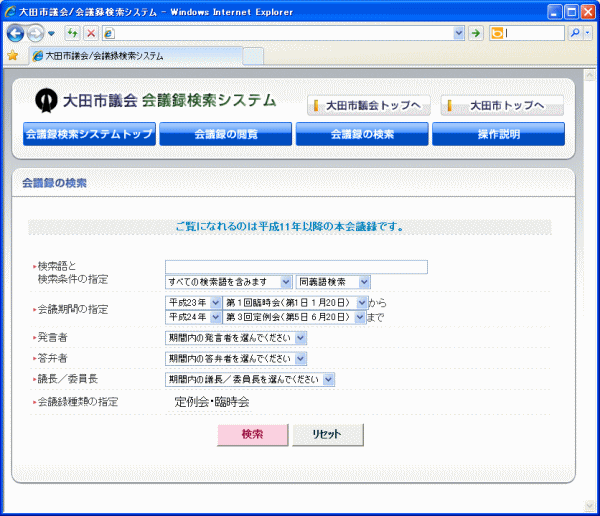Click the Internet Explorer title bar icon
Image resolution: width=600 pixels, height=516 pixels.
tap(10, 12)
